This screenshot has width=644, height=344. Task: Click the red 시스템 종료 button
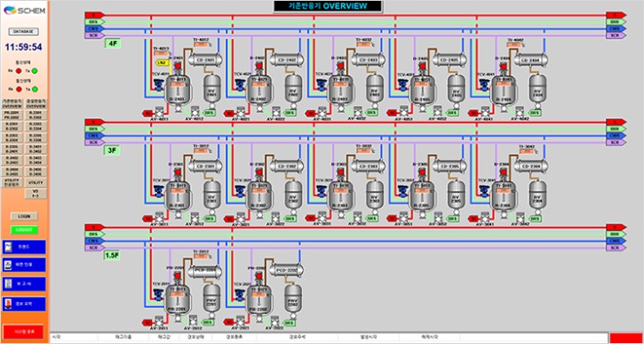coord(23,332)
